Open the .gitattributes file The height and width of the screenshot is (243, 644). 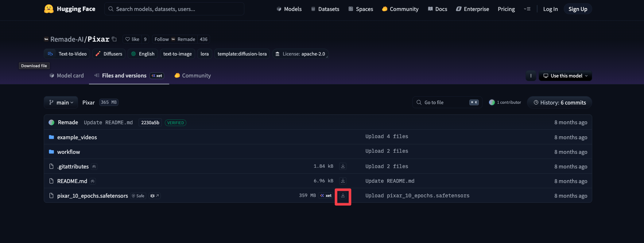[x=73, y=166]
